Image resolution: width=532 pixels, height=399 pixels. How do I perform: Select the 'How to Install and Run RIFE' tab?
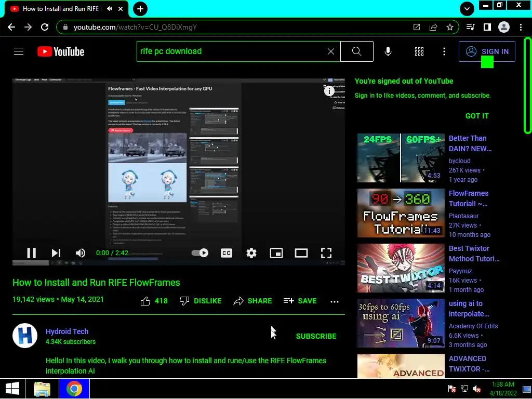click(x=66, y=9)
